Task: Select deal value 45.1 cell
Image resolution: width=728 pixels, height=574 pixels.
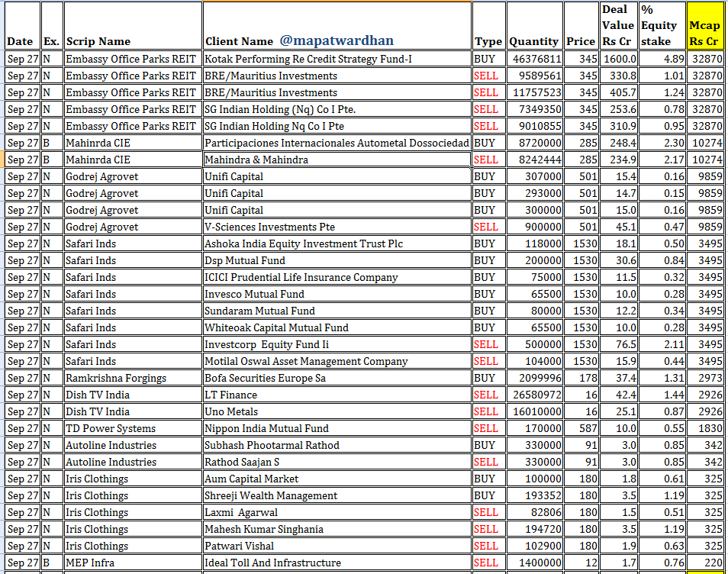Action: [x=619, y=227]
